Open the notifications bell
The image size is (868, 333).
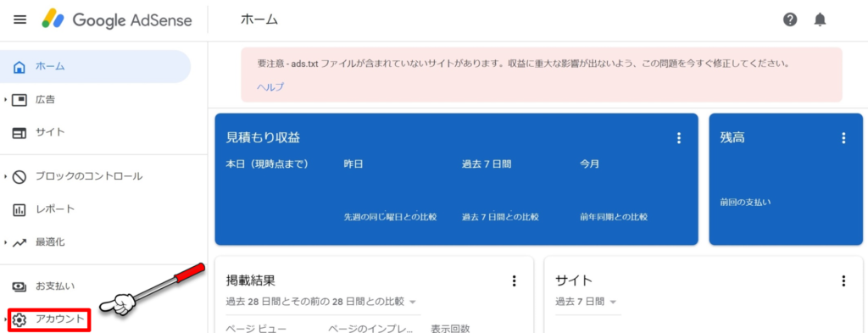(x=820, y=20)
